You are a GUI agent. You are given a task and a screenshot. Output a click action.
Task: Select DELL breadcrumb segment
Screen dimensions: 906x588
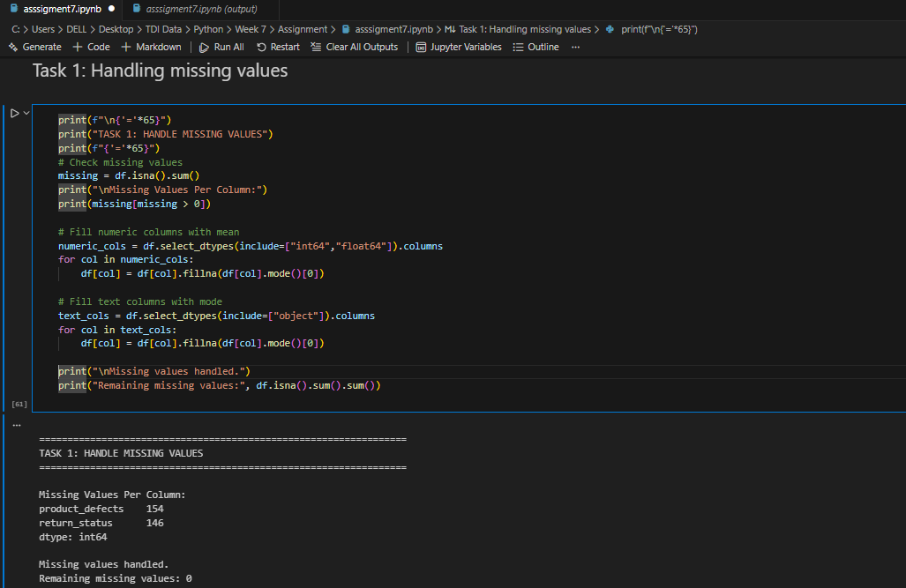[76, 29]
